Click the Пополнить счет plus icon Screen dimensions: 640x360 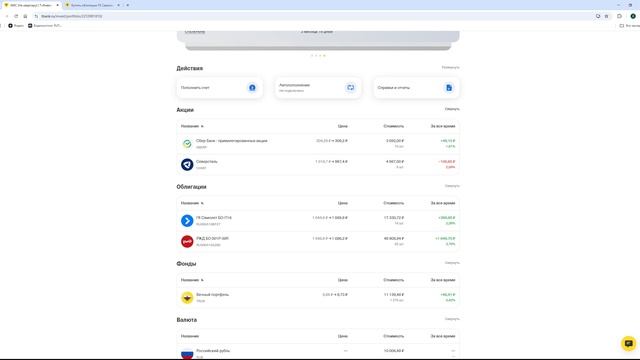(x=252, y=88)
